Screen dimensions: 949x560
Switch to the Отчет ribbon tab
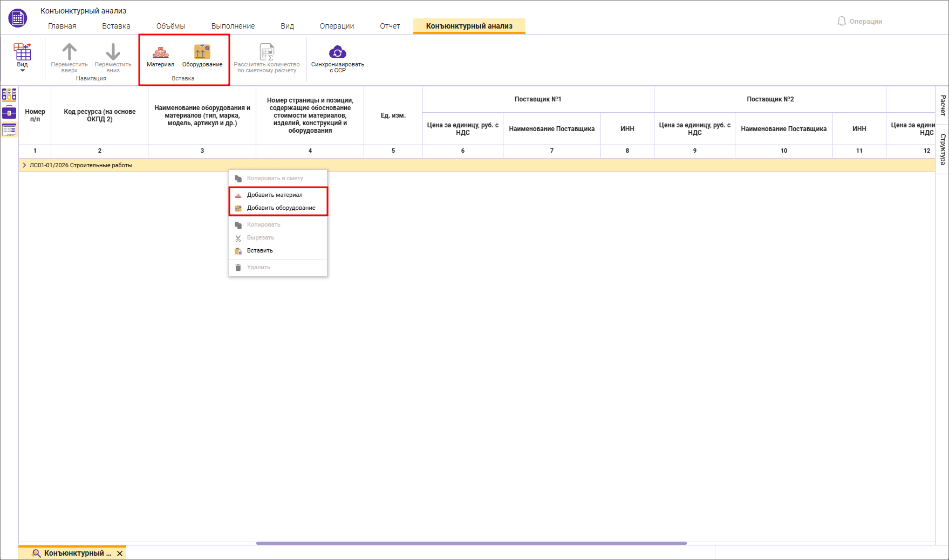390,26
